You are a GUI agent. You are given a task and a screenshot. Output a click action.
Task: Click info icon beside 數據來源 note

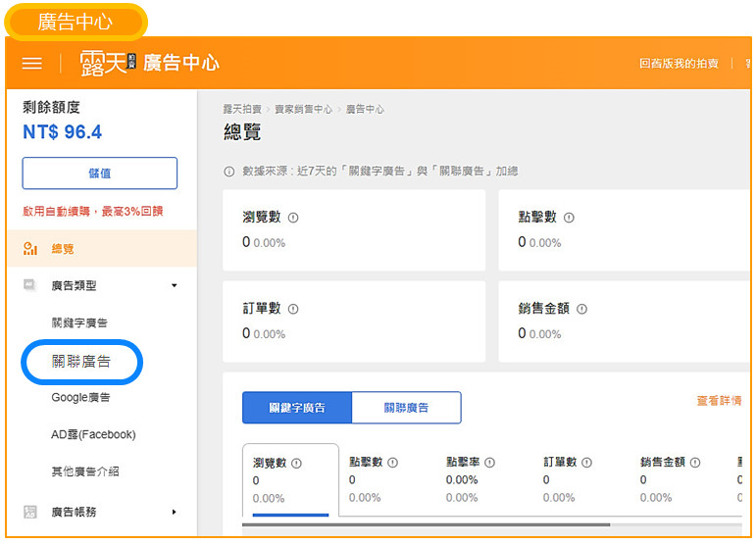tap(229, 172)
